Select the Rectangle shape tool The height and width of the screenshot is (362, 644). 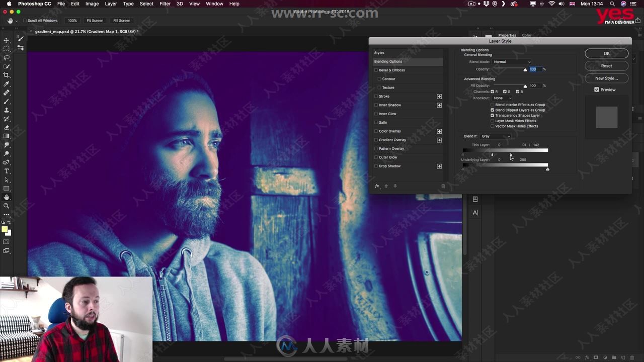coord(7,189)
